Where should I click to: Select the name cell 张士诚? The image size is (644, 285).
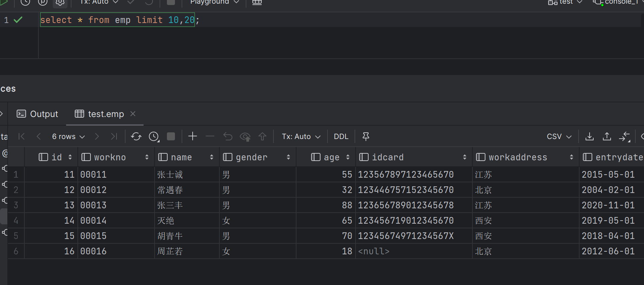[x=187, y=174]
